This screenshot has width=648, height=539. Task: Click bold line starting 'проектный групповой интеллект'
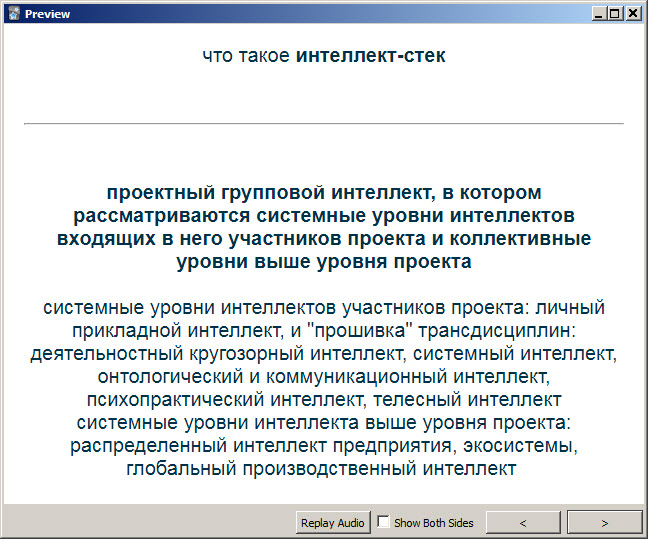pyautogui.click(x=323, y=192)
